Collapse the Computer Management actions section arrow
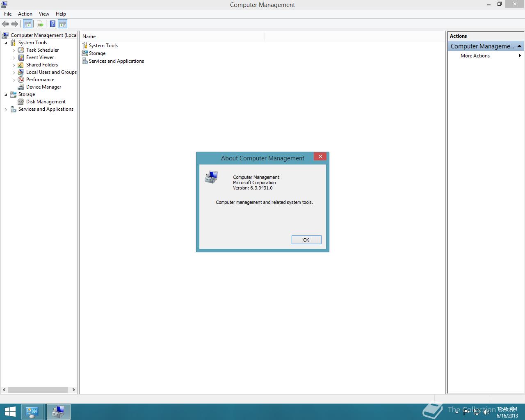The height and width of the screenshot is (420, 525). (x=519, y=46)
